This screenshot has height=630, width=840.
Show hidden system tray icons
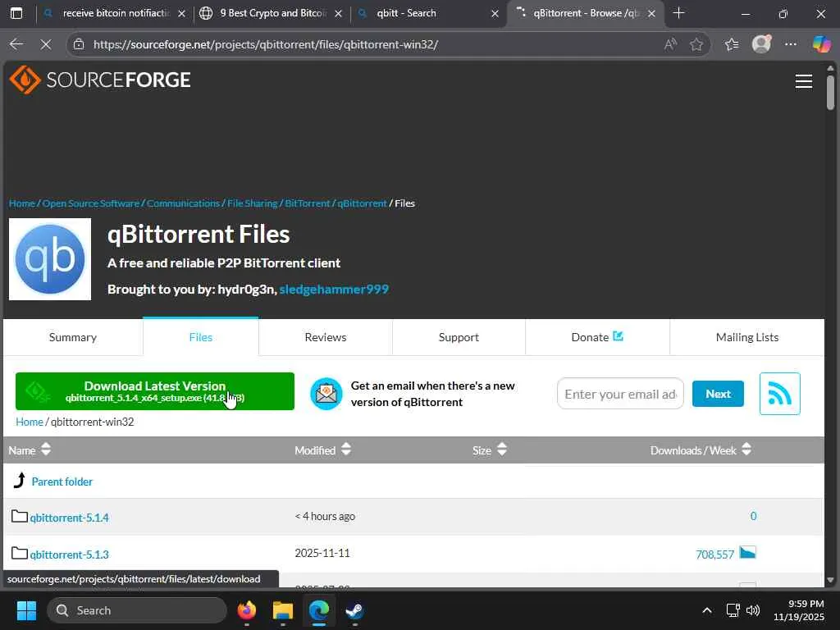[706, 610]
